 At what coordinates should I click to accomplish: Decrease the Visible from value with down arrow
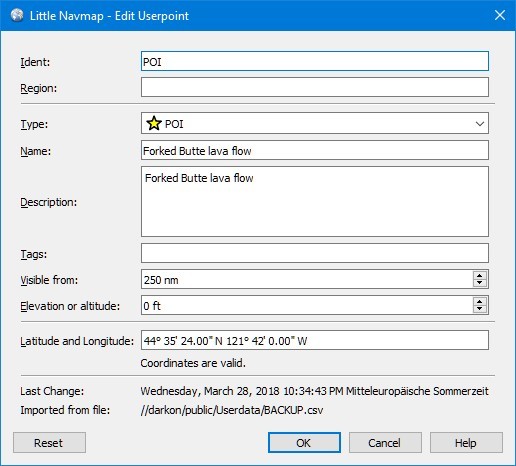click(479, 283)
